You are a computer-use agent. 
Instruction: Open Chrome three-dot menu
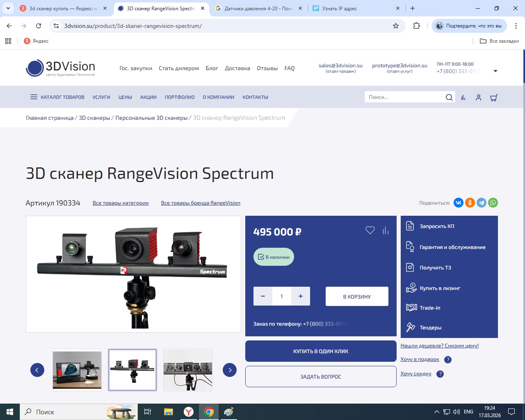[x=516, y=26]
